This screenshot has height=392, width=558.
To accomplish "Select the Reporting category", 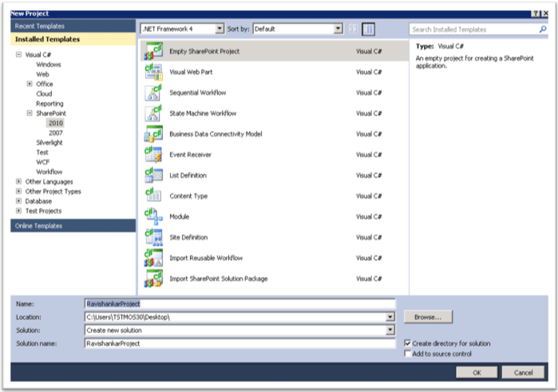I will (49, 104).
